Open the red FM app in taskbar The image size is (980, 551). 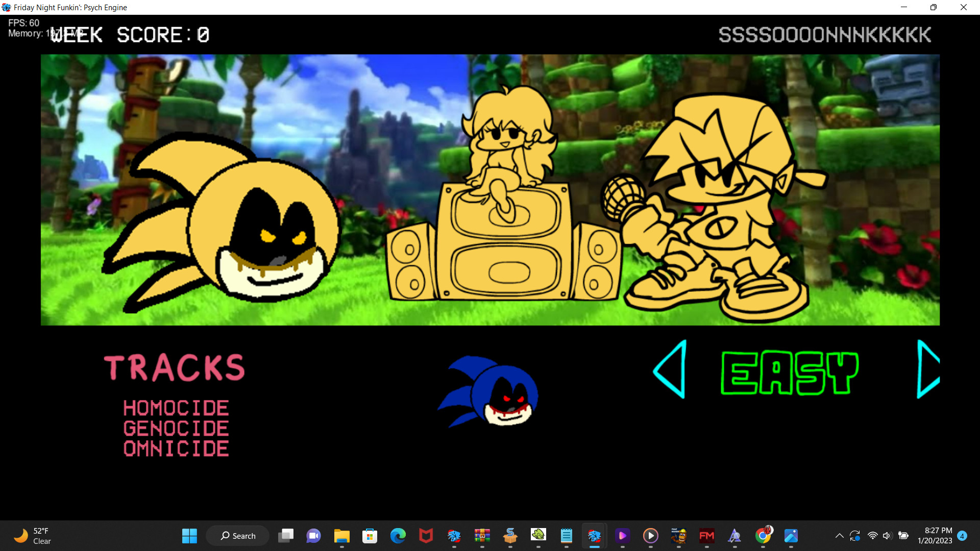(x=706, y=536)
